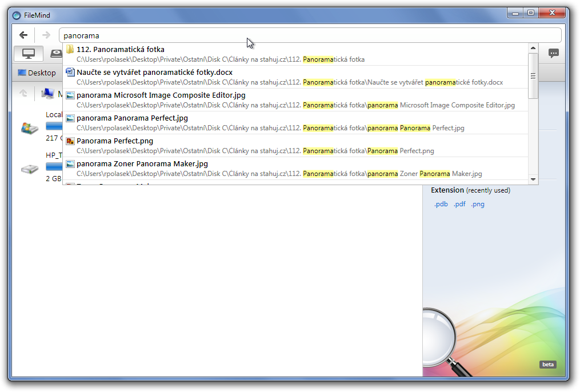Click image icon of Zoner Panorama Maker.jpg
Viewport: 580px width, 392px height.
coord(70,164)
